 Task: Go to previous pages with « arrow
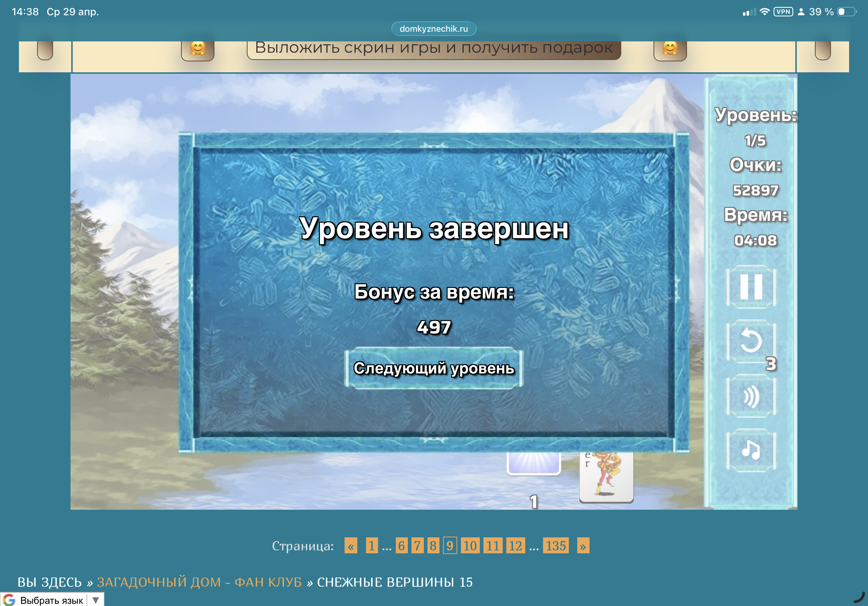click(x=350, y=546)
